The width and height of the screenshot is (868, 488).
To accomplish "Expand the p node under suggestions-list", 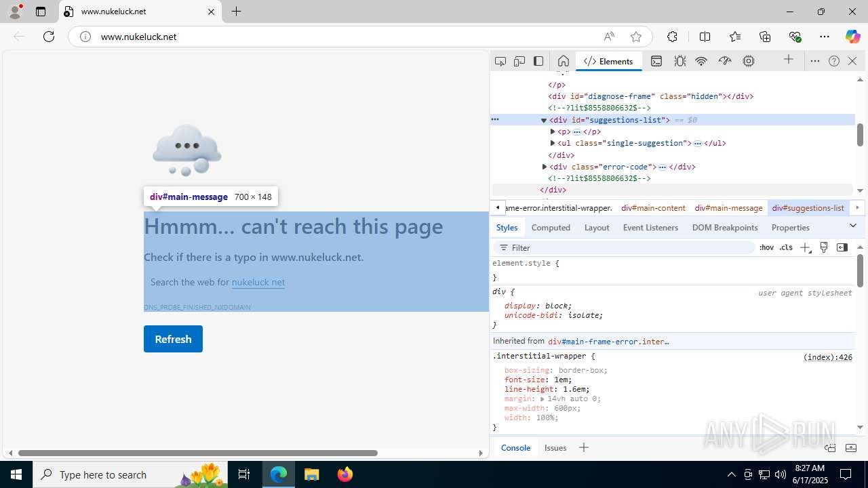I will point(553,131).
